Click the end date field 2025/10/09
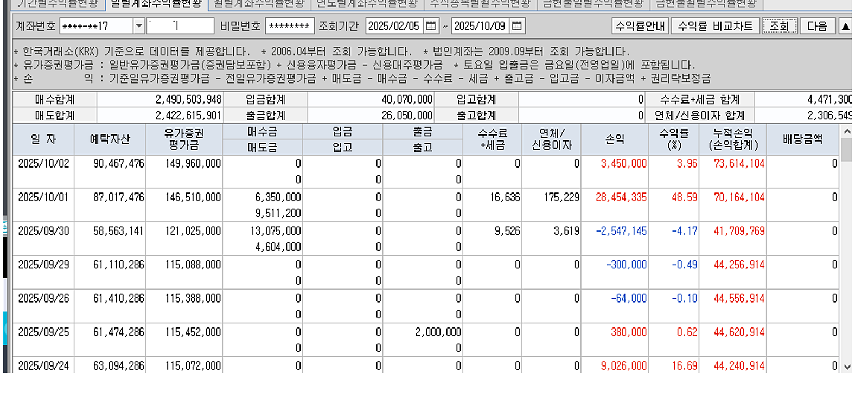Image resolution: width=868 pixels, height=411 pixels. [480, 26]
